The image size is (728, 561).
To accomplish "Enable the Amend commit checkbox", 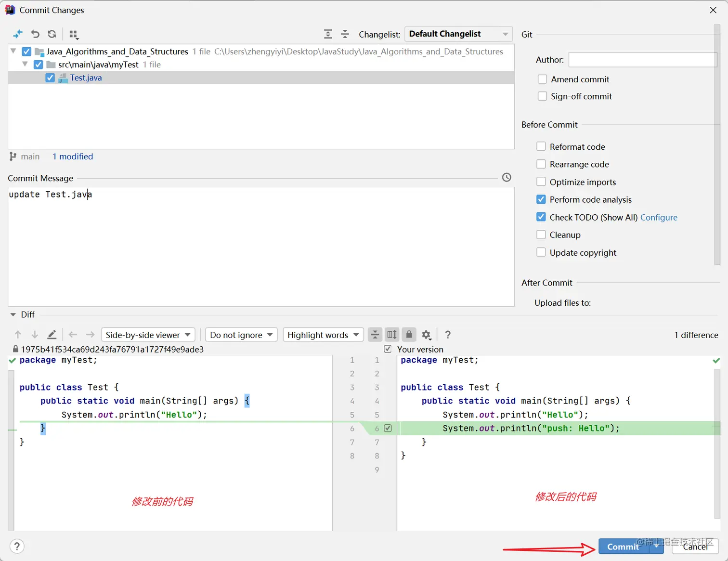I will (x=542, y=79).
